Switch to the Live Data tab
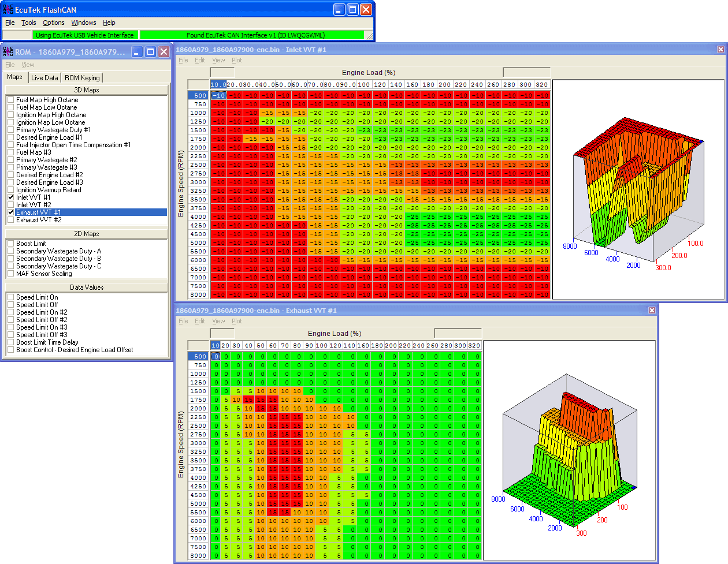Screen dimensions: 728x564 (44, 78)
